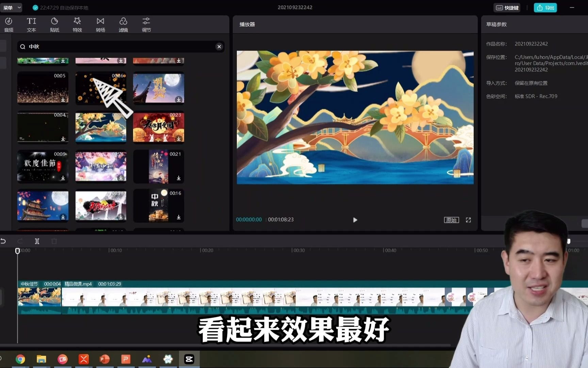Select the 歡度佳節 thumbnail
This screenshot has height=368, width=588.
43,166
